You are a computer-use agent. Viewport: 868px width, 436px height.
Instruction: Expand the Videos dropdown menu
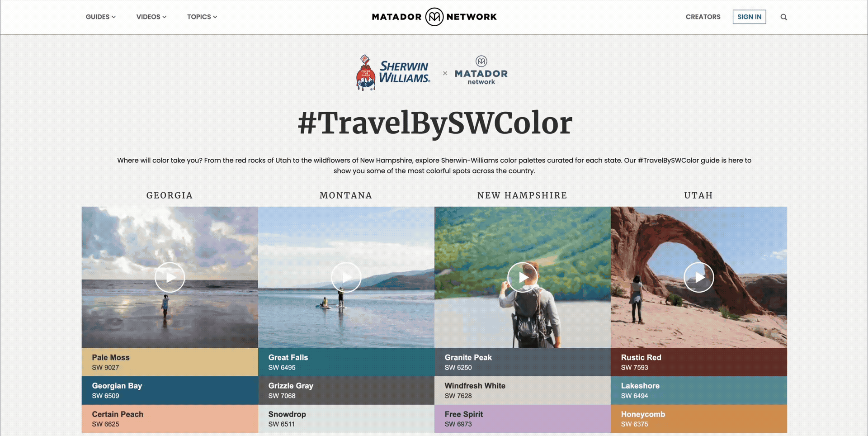pos(151,17)
